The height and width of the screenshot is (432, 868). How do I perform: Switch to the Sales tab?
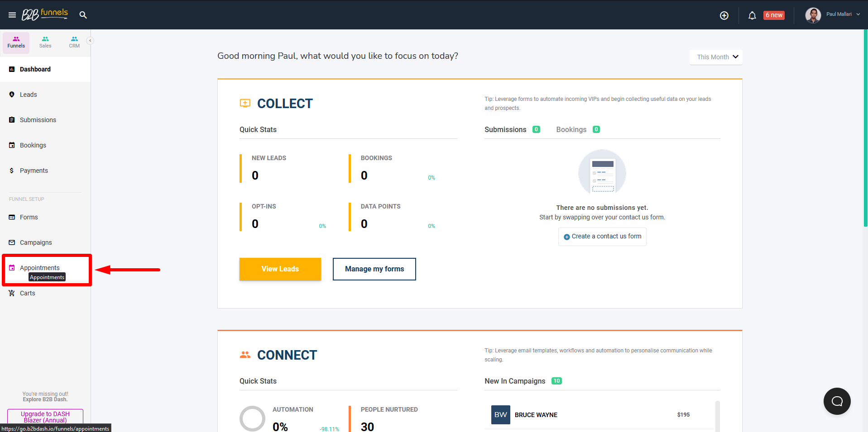[x=45, y=42]
